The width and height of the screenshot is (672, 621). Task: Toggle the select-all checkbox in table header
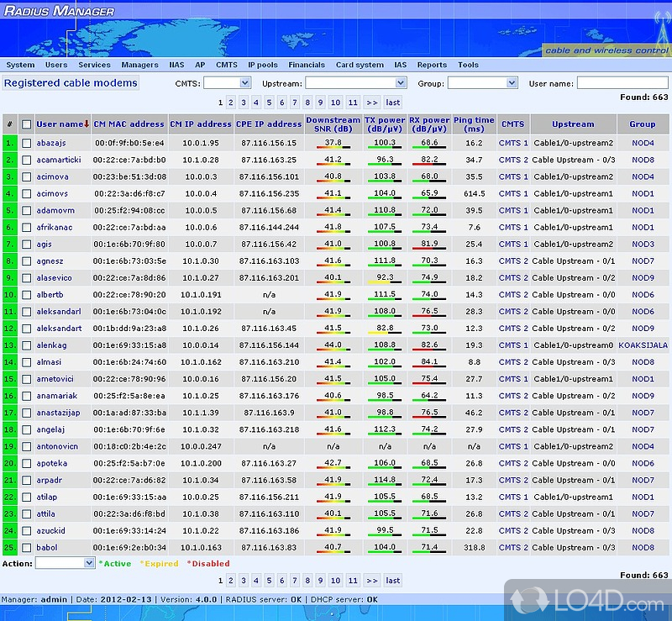click(x=27, y=124)
